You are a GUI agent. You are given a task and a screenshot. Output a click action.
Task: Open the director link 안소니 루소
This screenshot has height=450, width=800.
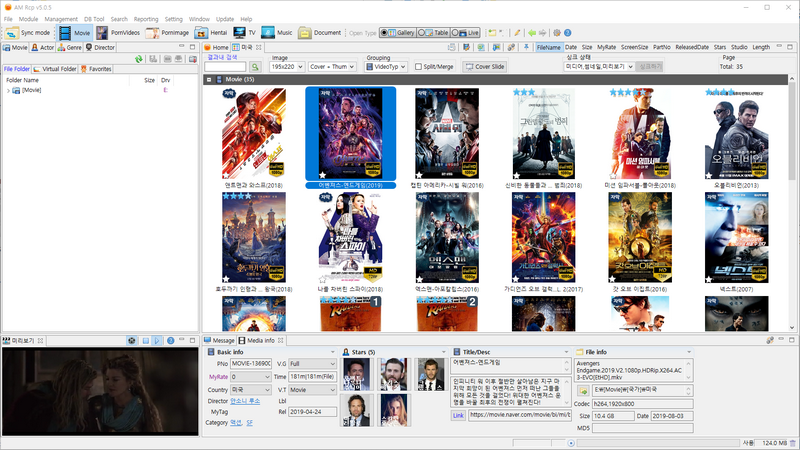click(x=245, y=401)
